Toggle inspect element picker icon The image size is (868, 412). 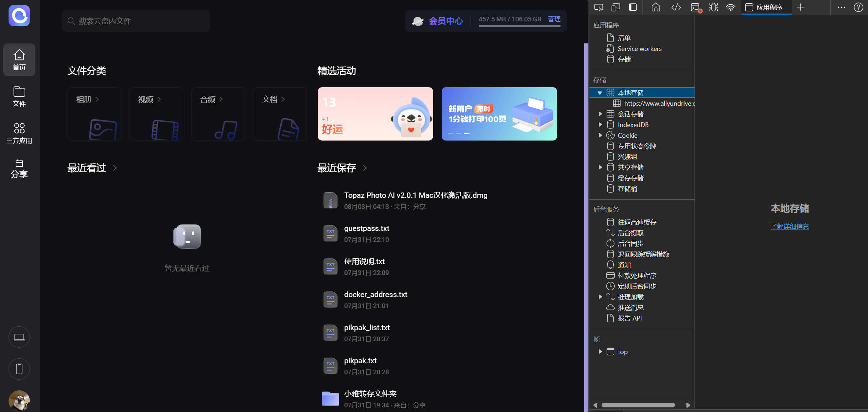pos(599,7)
